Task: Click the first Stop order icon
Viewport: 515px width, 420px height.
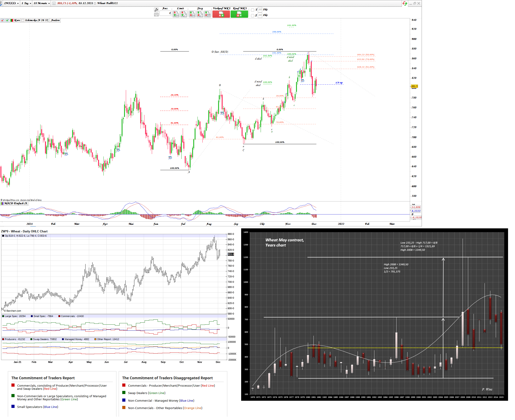Action: [192, 14]
